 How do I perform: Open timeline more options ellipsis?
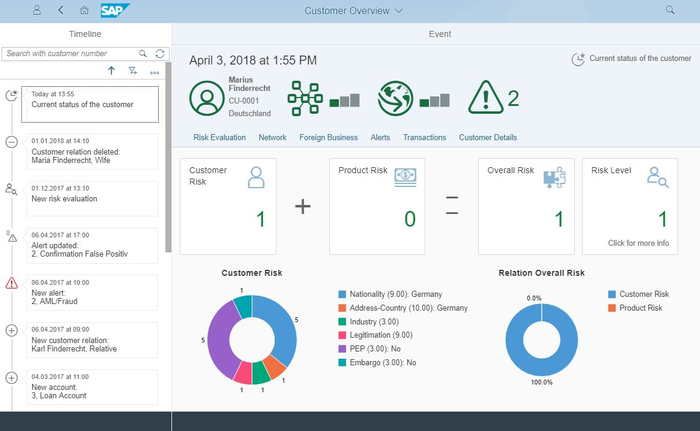154,72
